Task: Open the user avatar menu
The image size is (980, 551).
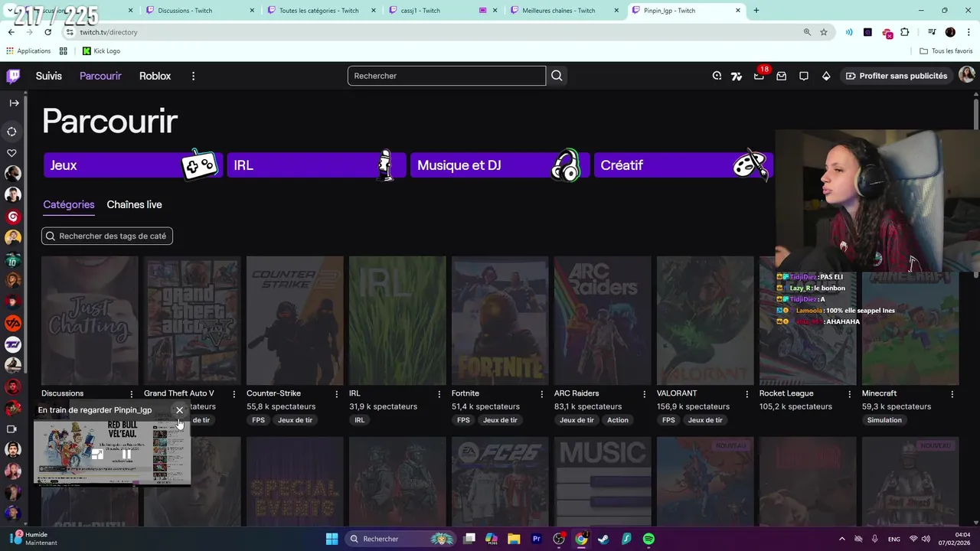Action: pos(966,75)
